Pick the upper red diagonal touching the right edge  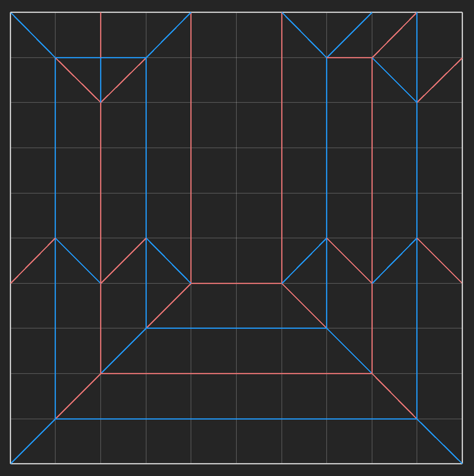tap(439, 80)
